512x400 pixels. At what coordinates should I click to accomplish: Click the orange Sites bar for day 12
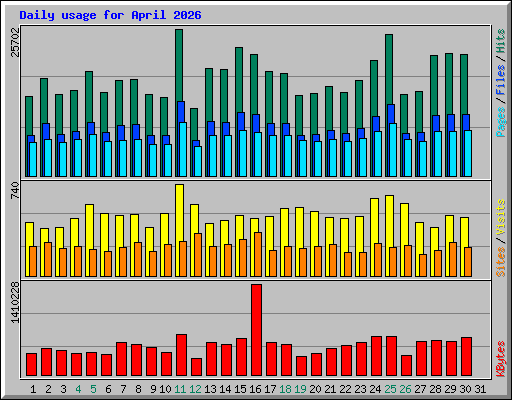tap(198, 255)
